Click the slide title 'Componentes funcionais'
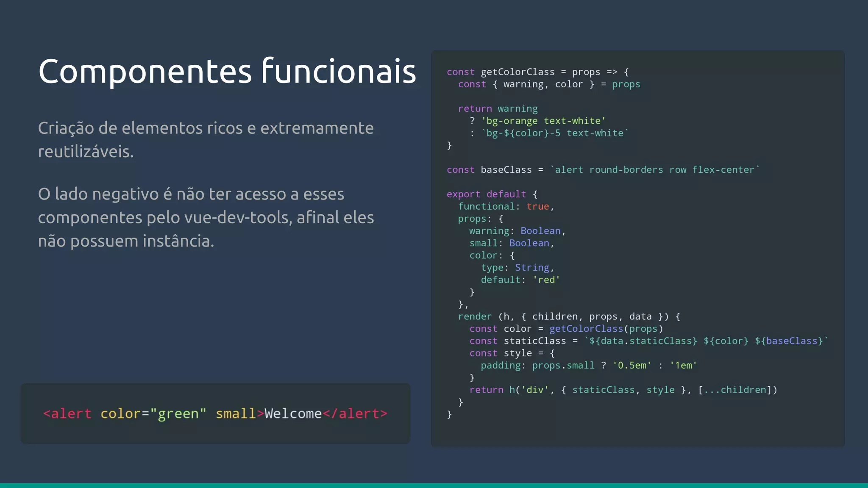Image resolution: width=868 pixels, height=488 pixels. coord(227,71)
